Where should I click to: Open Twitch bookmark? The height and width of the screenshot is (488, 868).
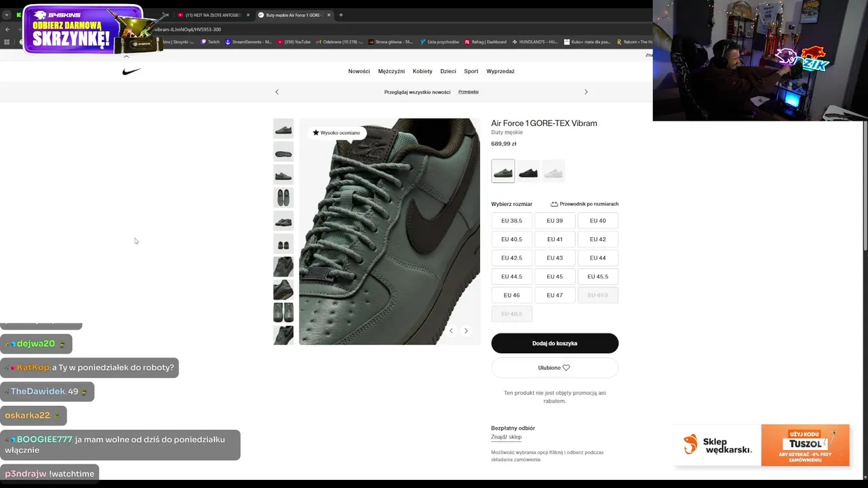(x=210, y=42)
